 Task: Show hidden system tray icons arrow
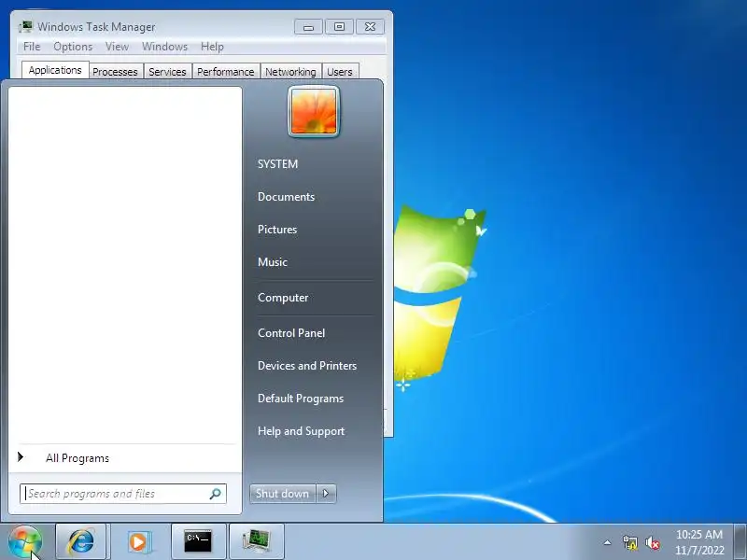point(607,542)
